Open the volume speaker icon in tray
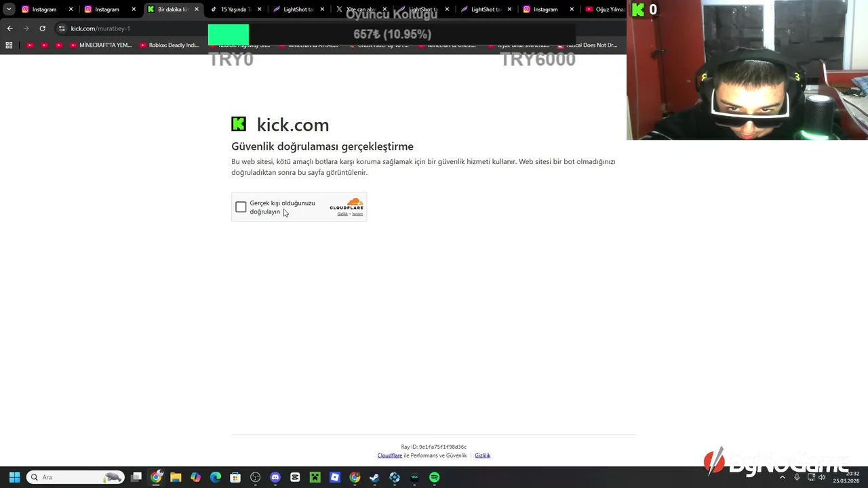Image resolution: width=868 pixels, height=488 pixels. (822, 477)
